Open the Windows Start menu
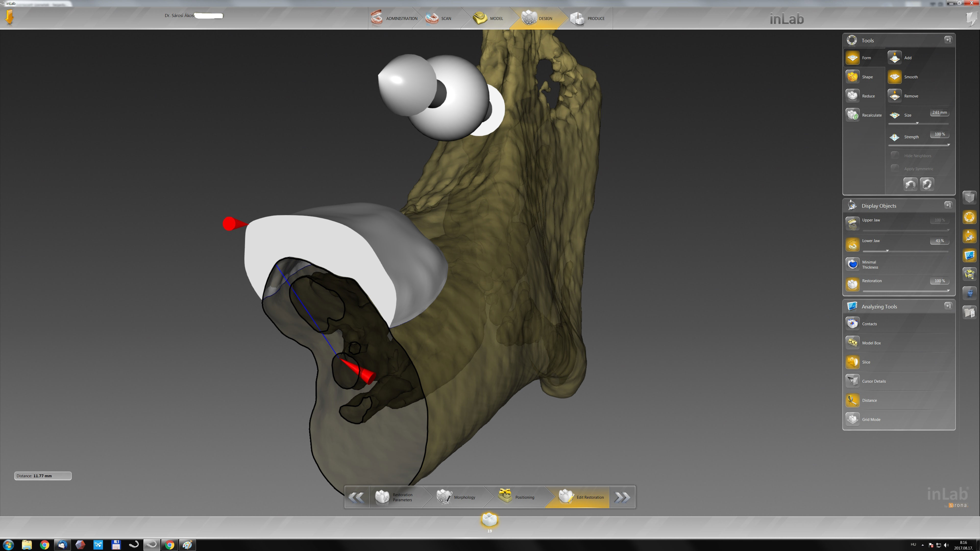980x551 pixels. [x=8, y=545]
